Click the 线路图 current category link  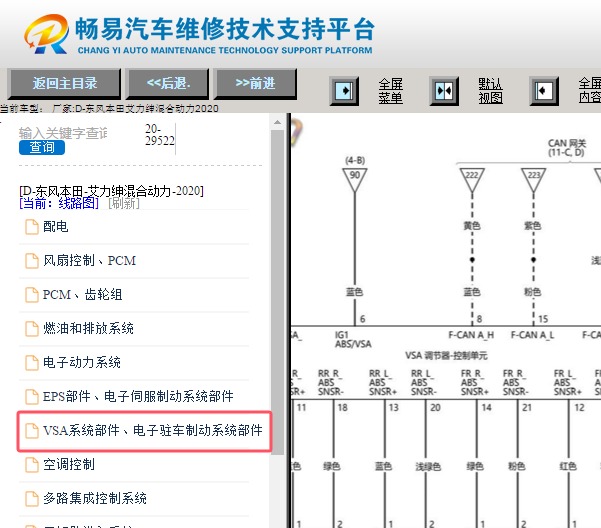[78, 203]
